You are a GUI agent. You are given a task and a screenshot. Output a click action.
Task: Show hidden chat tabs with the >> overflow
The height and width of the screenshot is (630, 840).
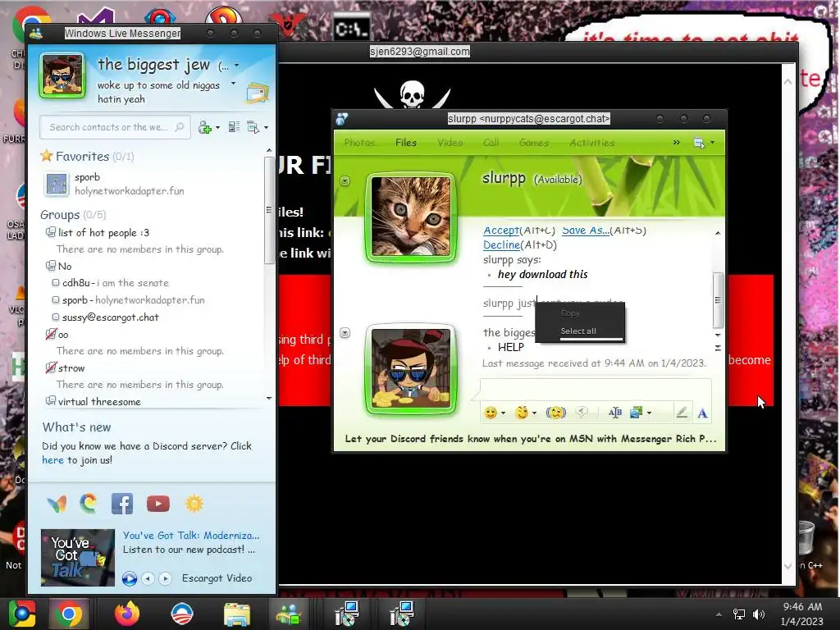tap(677, 143)
